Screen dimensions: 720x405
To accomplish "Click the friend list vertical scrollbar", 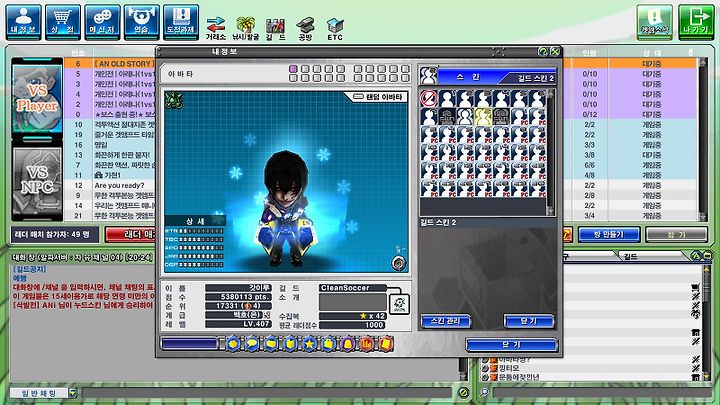I will (706, 323).
